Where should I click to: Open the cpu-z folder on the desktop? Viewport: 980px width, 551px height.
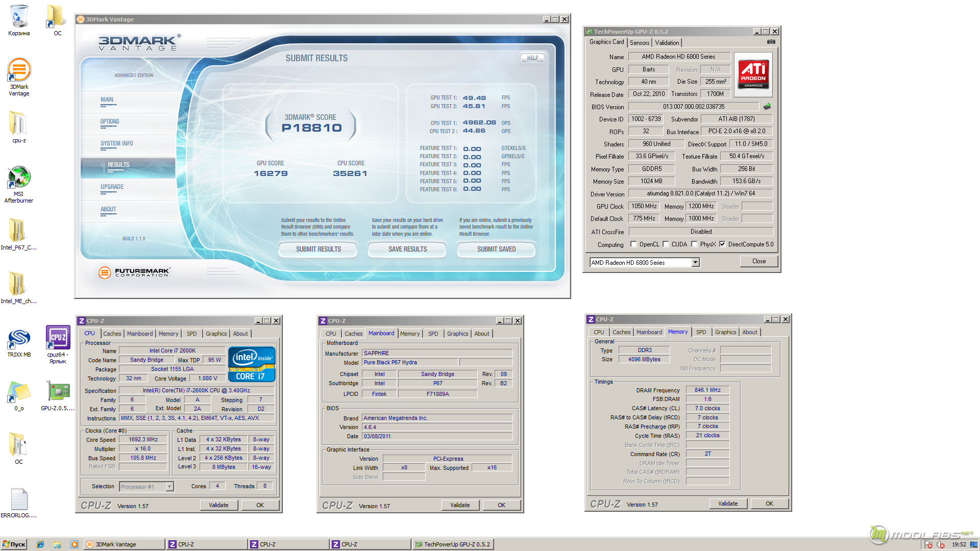tap(19, 127)
